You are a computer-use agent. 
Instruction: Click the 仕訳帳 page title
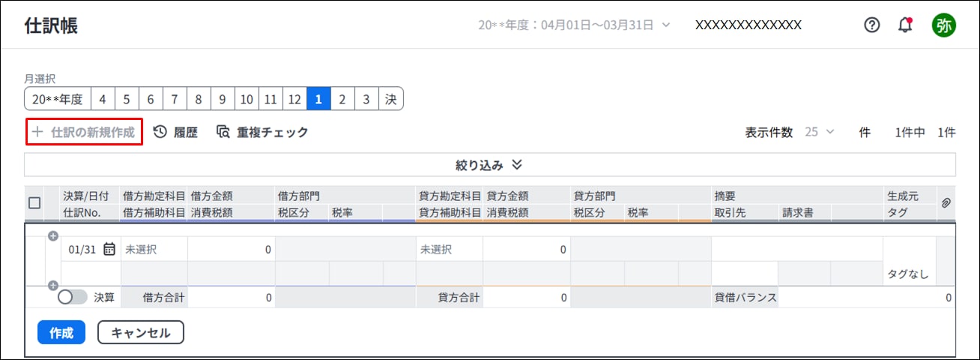51,25
